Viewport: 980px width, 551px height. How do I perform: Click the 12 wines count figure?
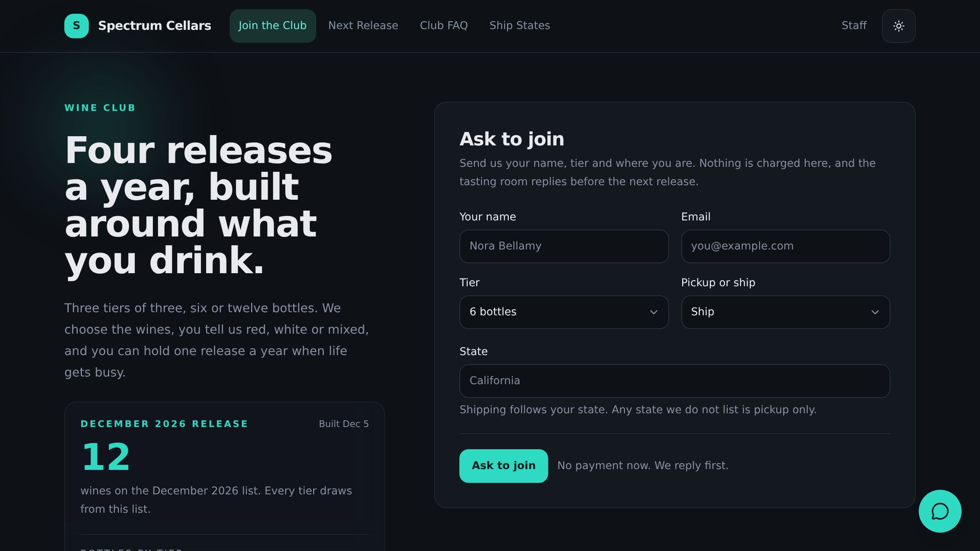point(106,456)
